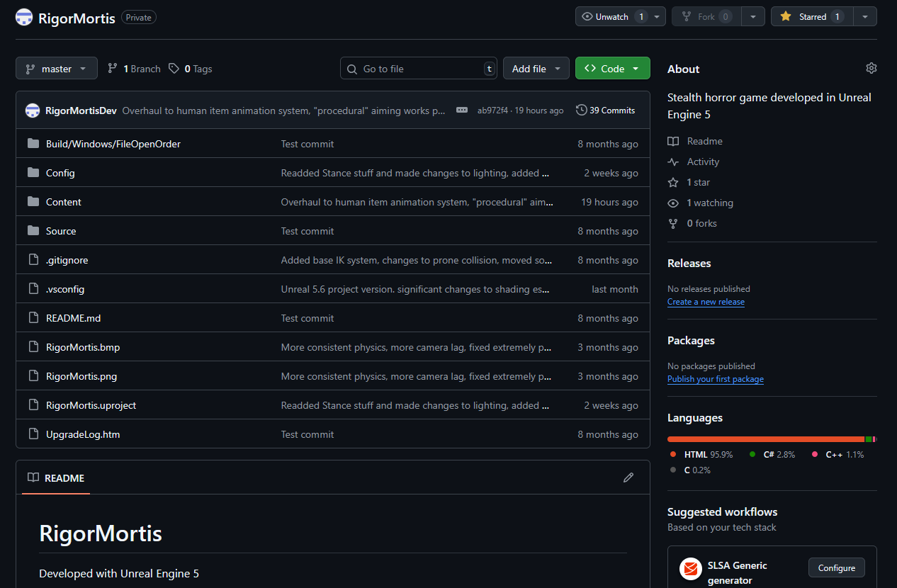The image size is (897, 588).
Task: Open the master branch selector dropdown
Action: [57, 69]
